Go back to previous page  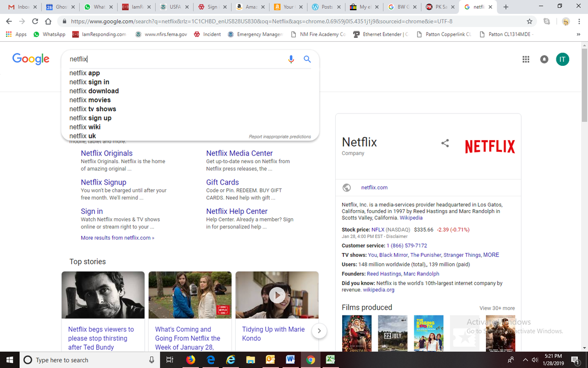click(x=9, y=21)
